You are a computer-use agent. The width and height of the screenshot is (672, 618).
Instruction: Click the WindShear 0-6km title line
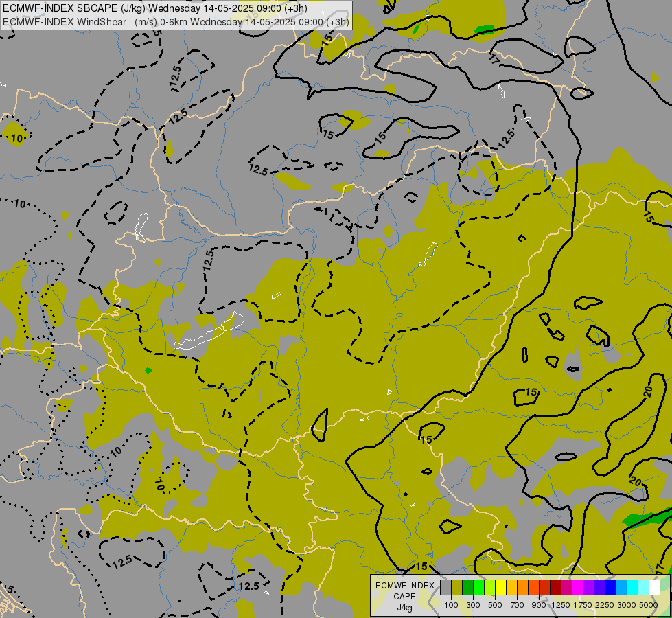(x=176, y=22)
